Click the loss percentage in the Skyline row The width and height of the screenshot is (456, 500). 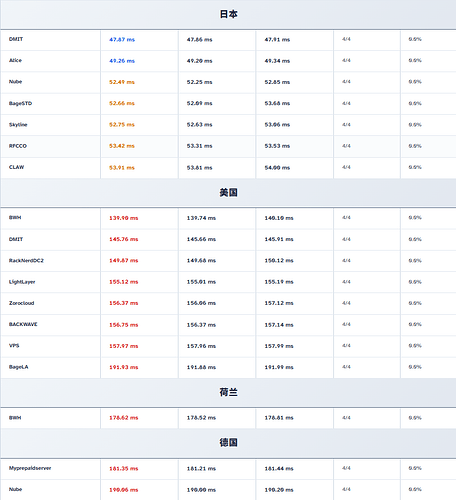[415, 125]
